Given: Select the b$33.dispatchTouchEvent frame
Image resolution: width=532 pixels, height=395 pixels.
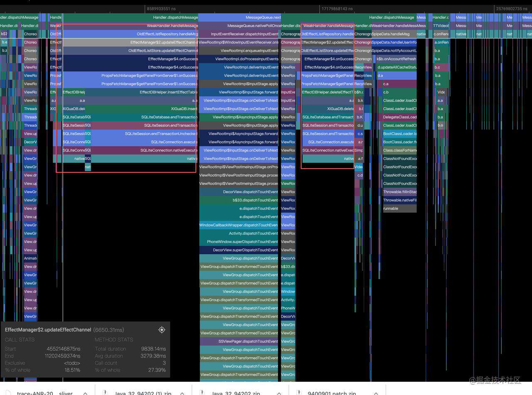Looking at the screenshot, I should pos(239,200).
